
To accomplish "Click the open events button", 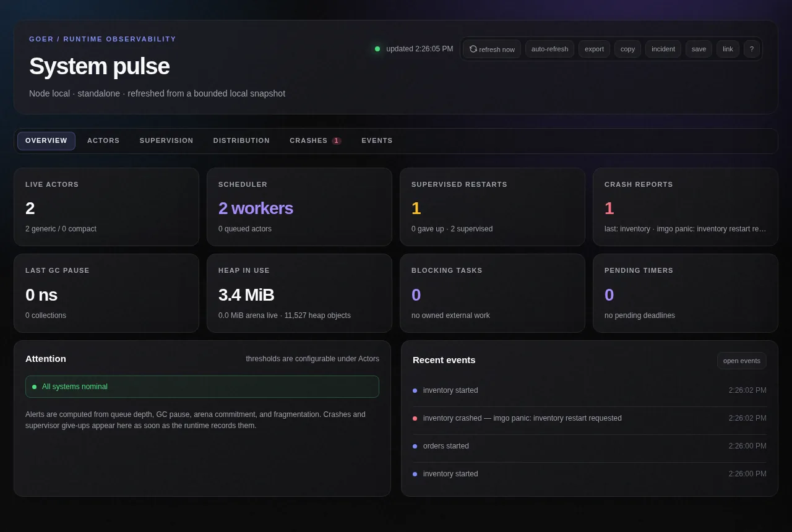I will [741, 361].
